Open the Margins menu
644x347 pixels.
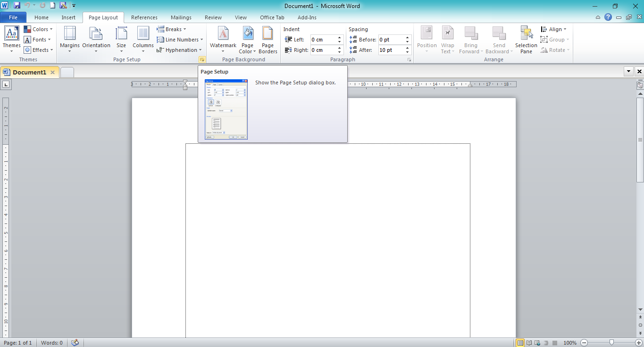tap(70, 40)
